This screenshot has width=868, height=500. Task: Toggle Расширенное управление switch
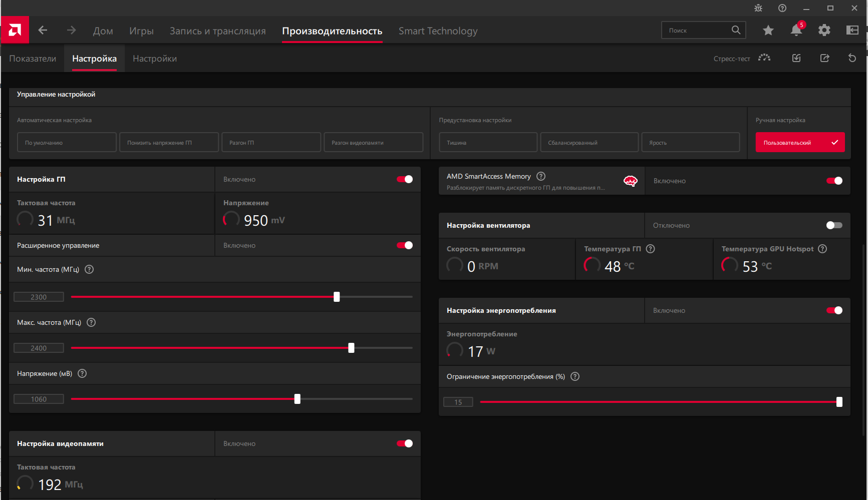405,245
